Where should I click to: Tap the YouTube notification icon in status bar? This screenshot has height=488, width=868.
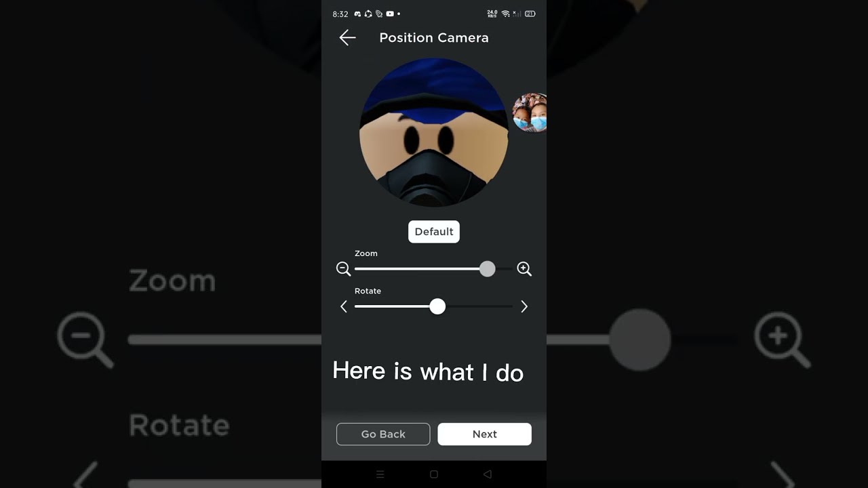click(390, 14)
